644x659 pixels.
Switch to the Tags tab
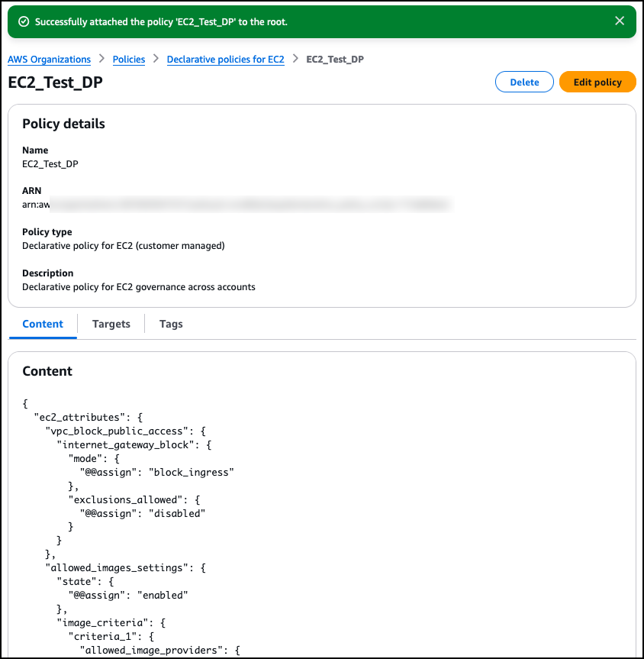click(171, 324)
